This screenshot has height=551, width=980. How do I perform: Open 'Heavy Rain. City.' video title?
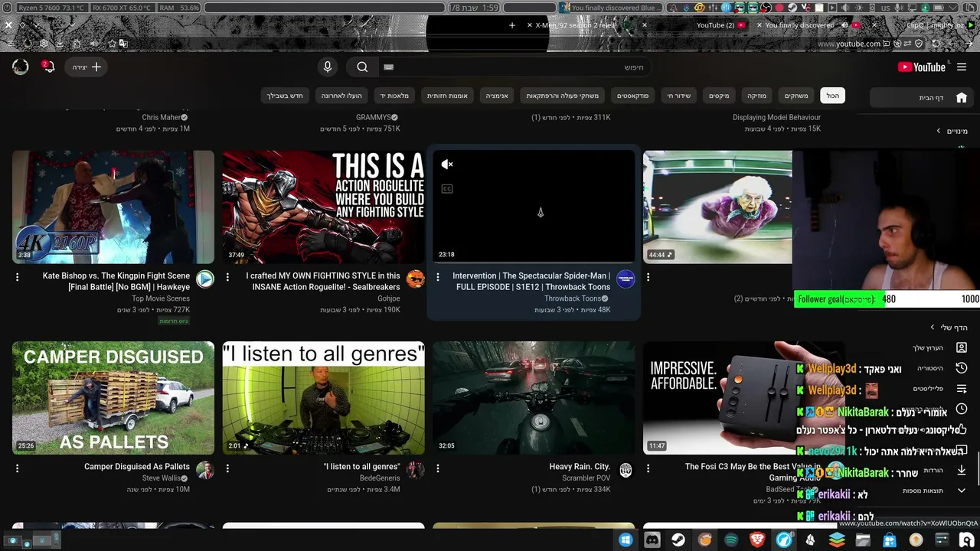point(580,467)
